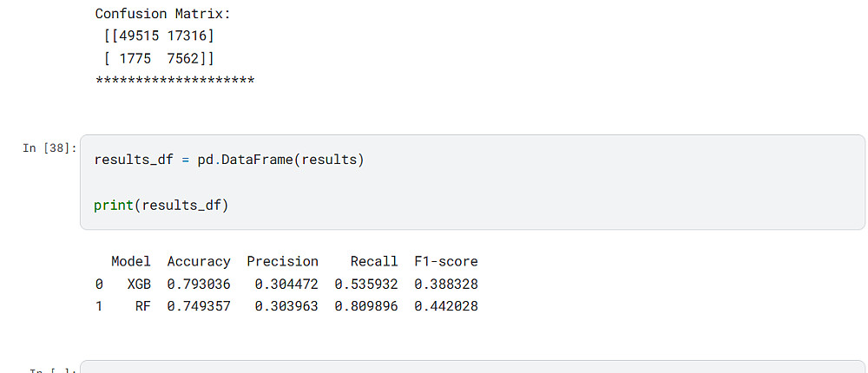This screenshot has height=373, width=868.
Task: Click the asterisk separator line in the output
Action: coord(174,80)
